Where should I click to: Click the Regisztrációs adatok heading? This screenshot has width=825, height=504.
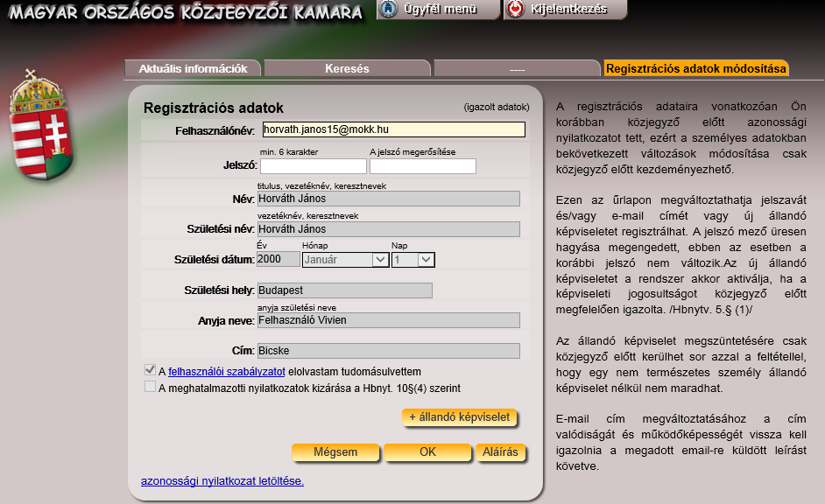(214, 108)
